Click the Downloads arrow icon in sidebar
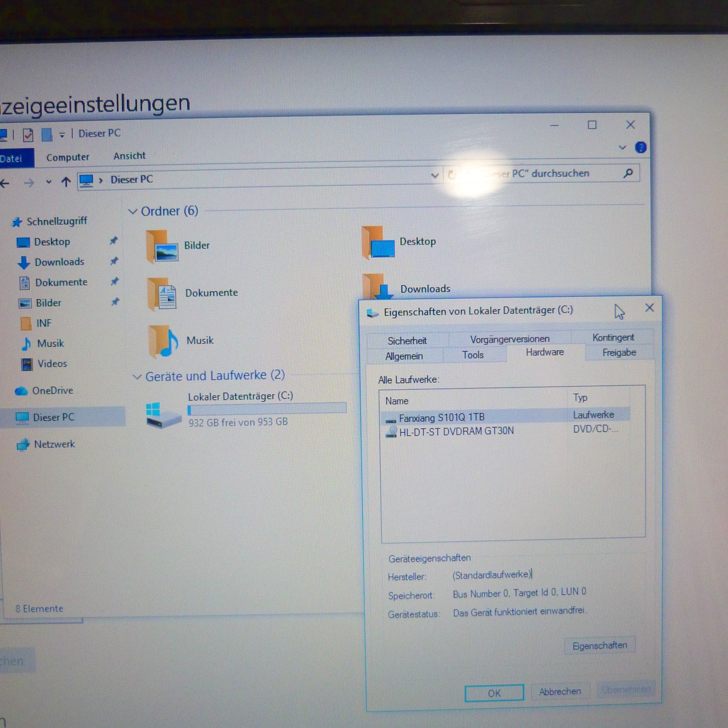 coord(24,263)
